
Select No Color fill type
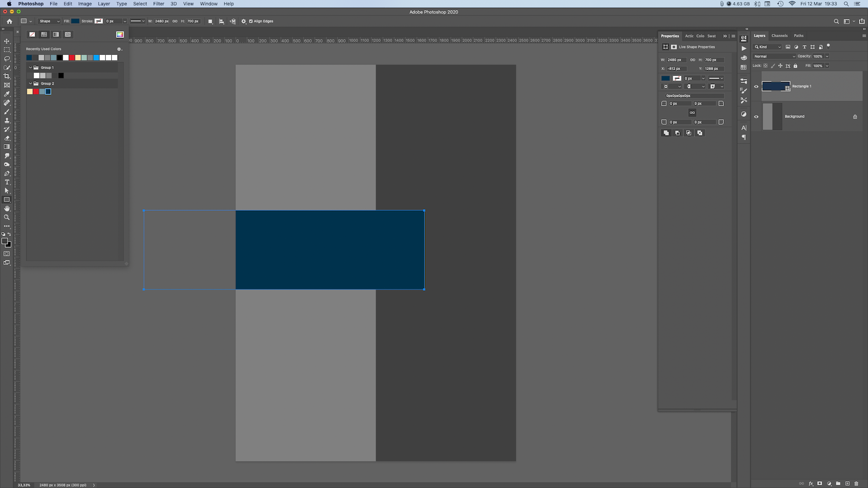[32, 34]
